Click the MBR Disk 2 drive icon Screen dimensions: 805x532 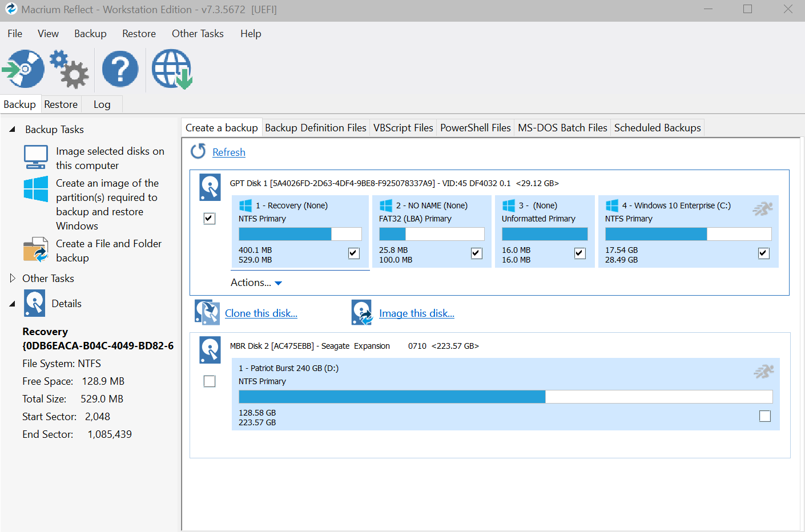click(x=210, y=350)
